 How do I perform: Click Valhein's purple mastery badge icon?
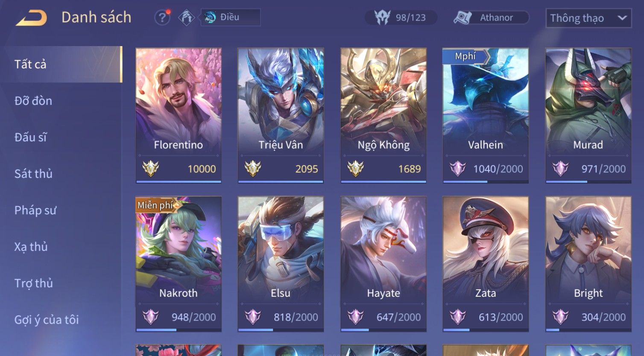457,169
